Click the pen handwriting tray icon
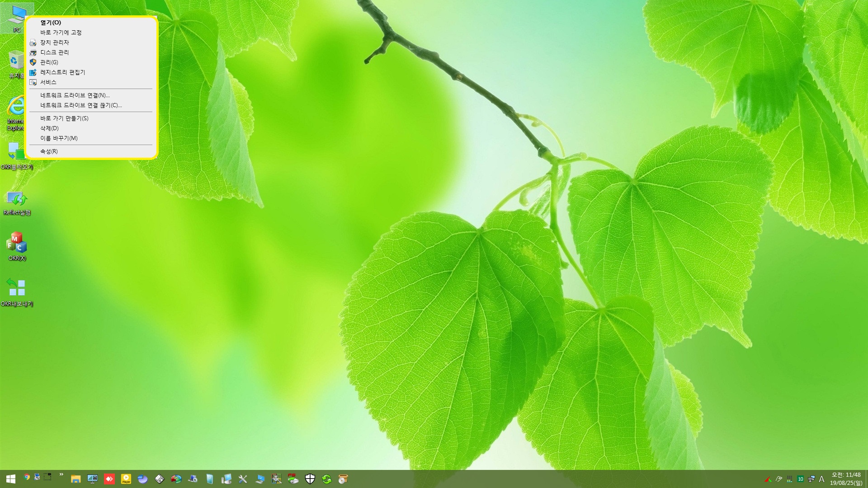This screenshot has height=488, width=868. click(x=778, y=479)
